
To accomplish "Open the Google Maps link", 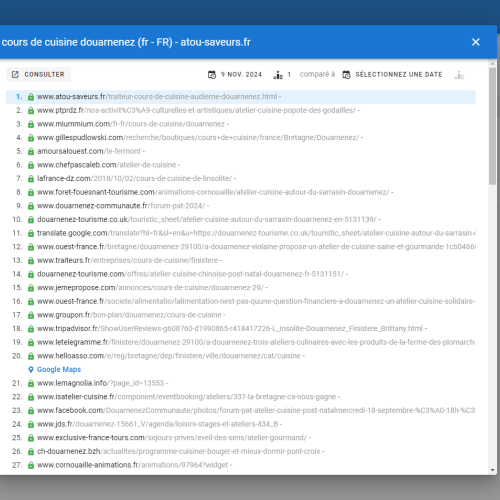I will pyautogui.click(x=59, y=369).
